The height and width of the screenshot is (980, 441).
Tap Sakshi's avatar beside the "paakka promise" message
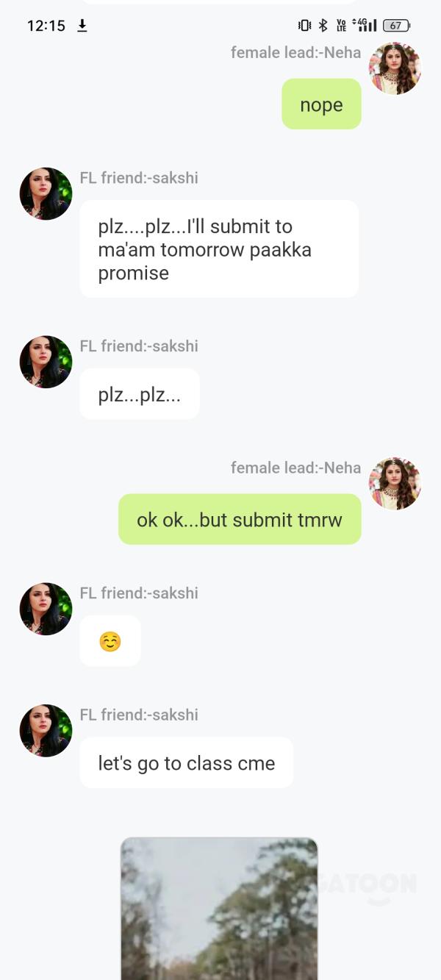tap(46, 193)
